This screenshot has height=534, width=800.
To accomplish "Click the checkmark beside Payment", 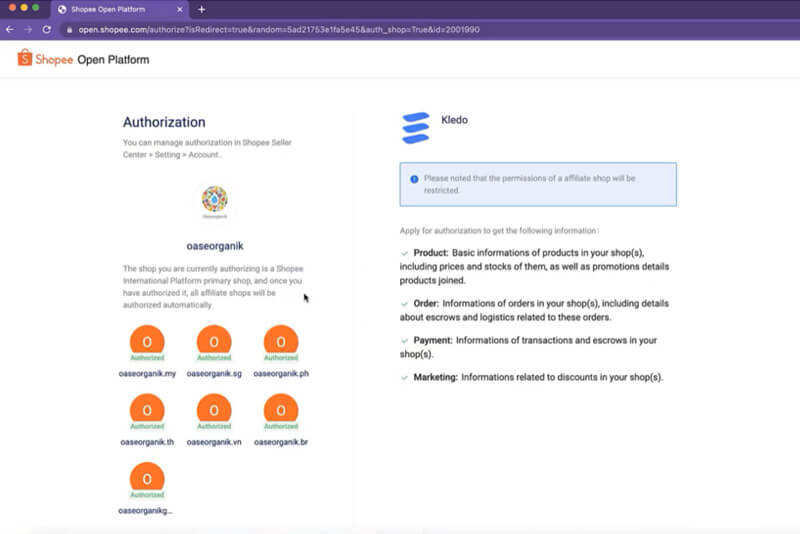I will click(x=405, y=340).
